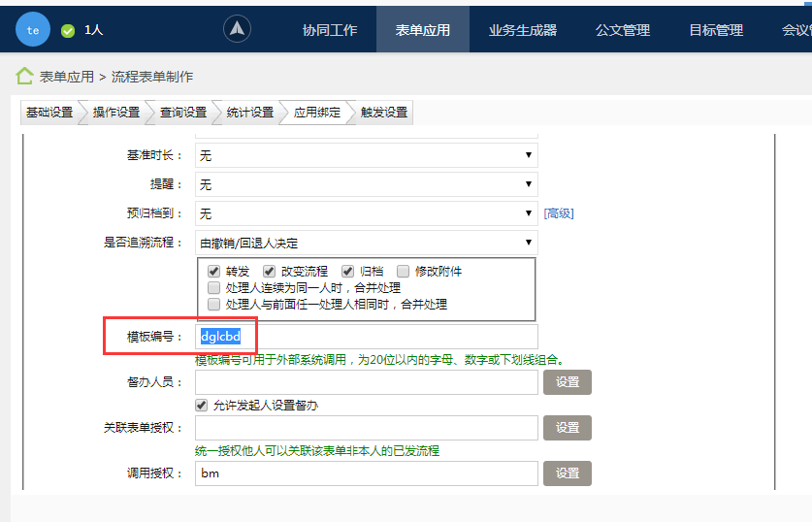Expand the 是否追溯流程 dropdown
This screenshot has height=522, width=812.
tap(366, 243)
